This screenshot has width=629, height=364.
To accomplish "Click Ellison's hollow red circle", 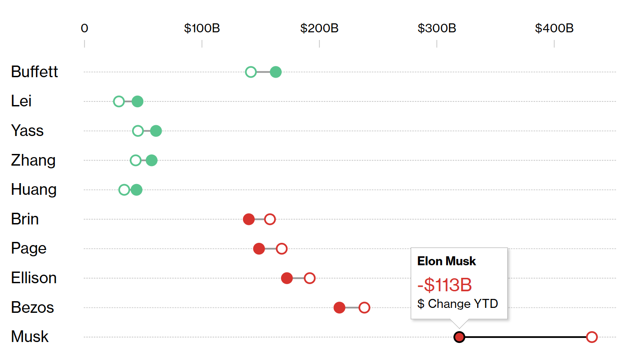I will pos(310,278).
